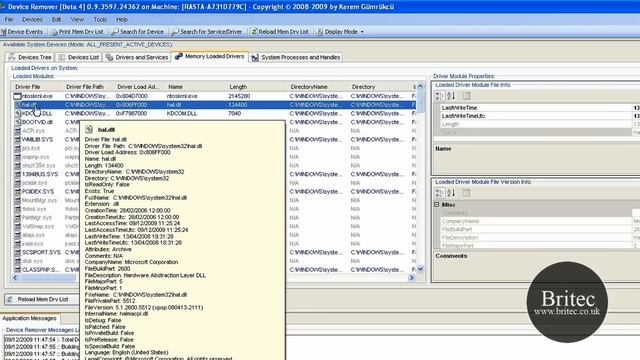Collapse the Misc category
Image resolution: width=640 pixels, height=360 pixels.
coord(437,204)
